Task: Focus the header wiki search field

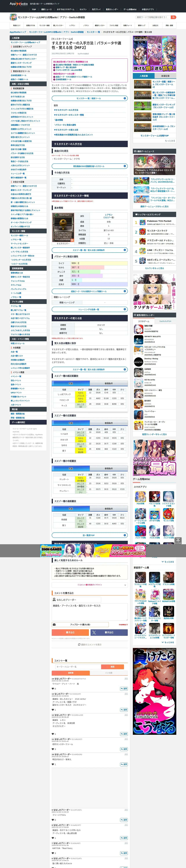Action: [x=153, y=17]
